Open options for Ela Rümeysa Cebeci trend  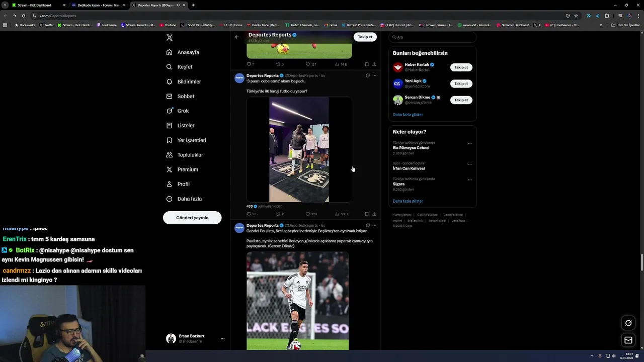[x=470, y=144]
